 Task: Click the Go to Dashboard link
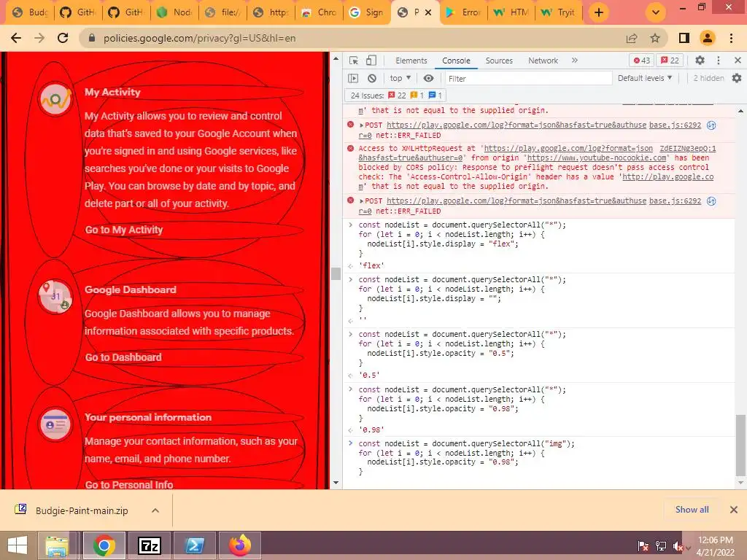tap(123, 357)
